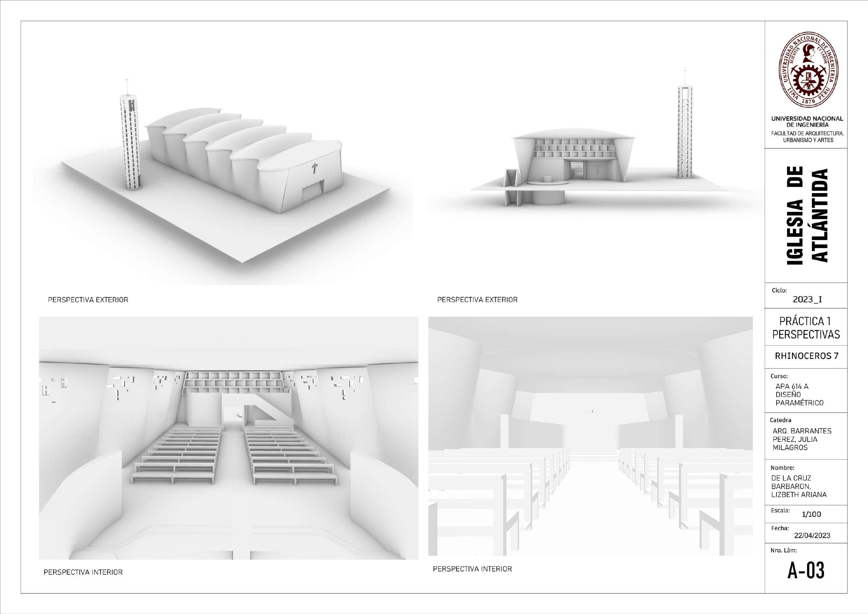Click the bottom-right interior pews render
Screen dimensions: 868x614
point(590,437)
